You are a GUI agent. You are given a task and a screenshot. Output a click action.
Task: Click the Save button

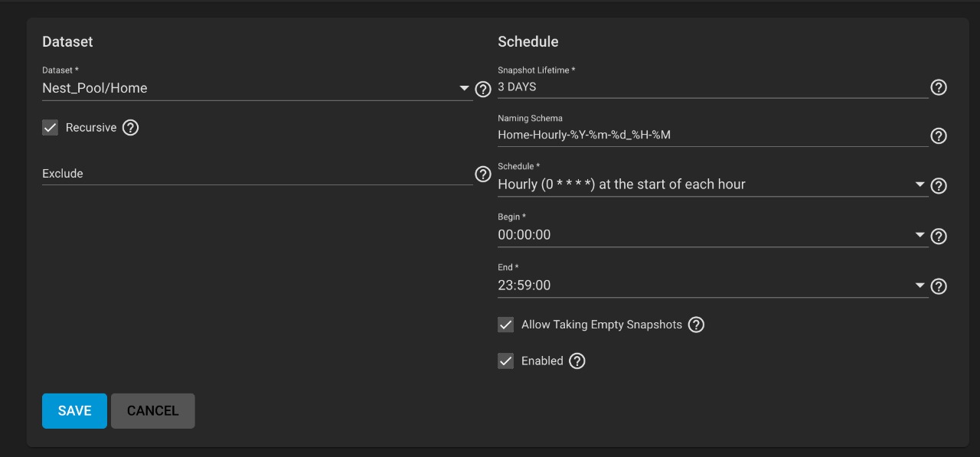point(74,411)
